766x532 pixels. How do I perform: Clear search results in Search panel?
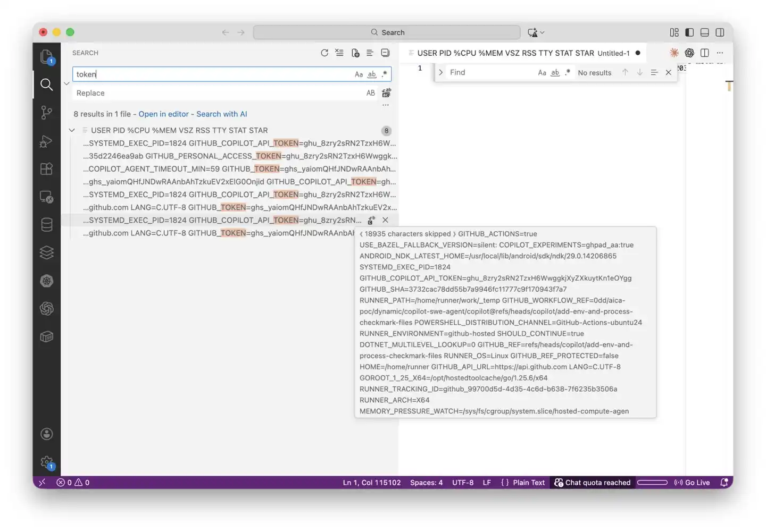(339, 53)
